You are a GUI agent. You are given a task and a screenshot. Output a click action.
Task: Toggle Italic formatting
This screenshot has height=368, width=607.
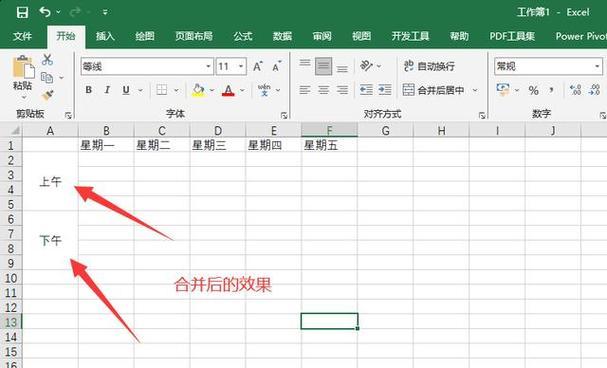click(107, 90)
